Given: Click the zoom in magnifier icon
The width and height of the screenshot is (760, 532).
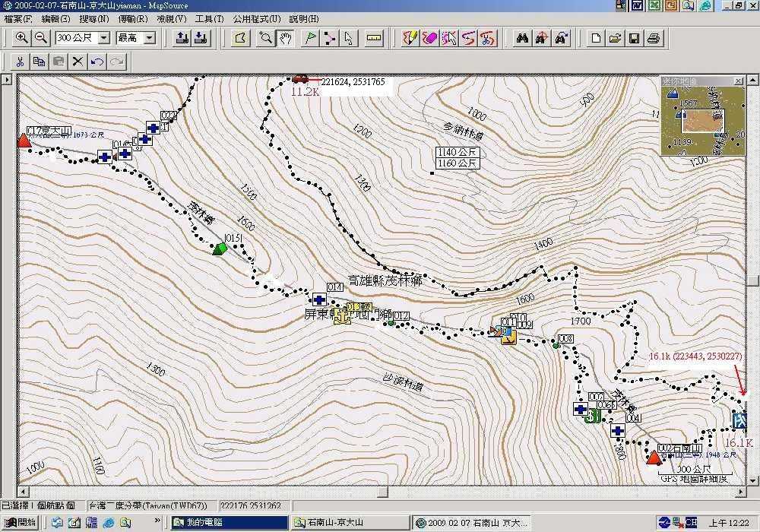Looking at the screenshot, I should point(22,37).
